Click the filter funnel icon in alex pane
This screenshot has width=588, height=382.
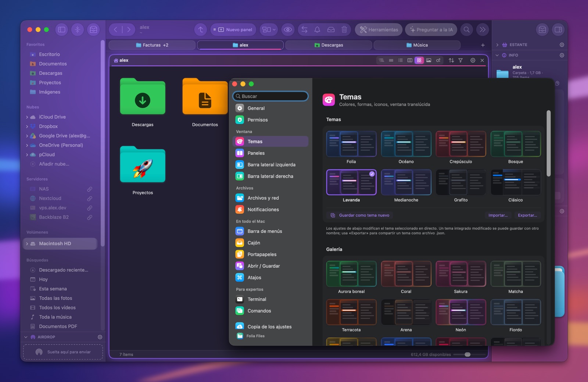click(x=460, y=60)
